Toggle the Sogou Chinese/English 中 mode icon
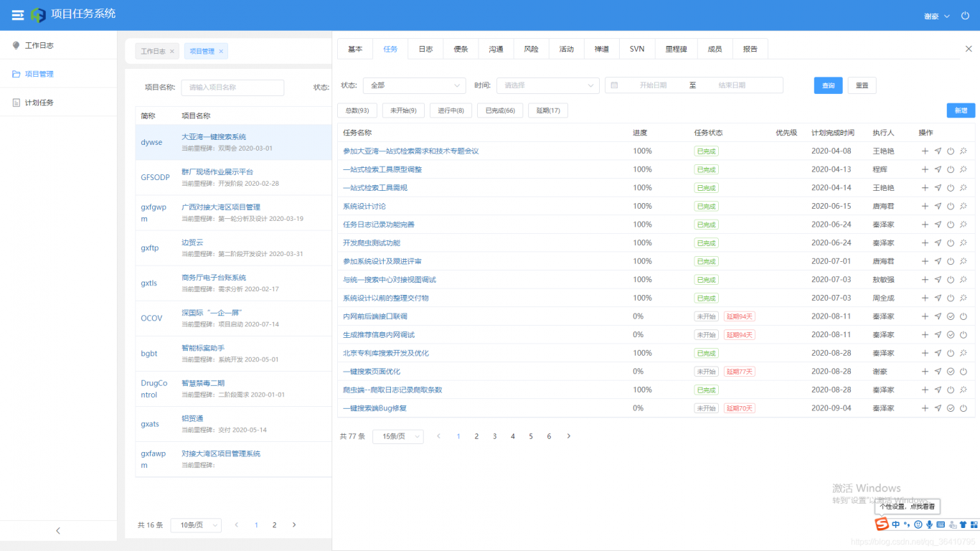This screenshot has height=551, width=980. 896,524
